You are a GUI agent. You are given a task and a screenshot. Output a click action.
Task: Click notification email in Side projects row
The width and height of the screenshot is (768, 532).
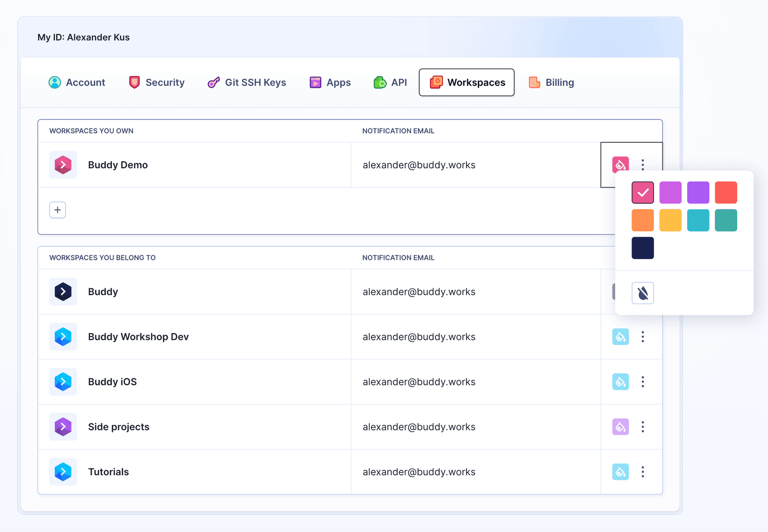point(419,426)
